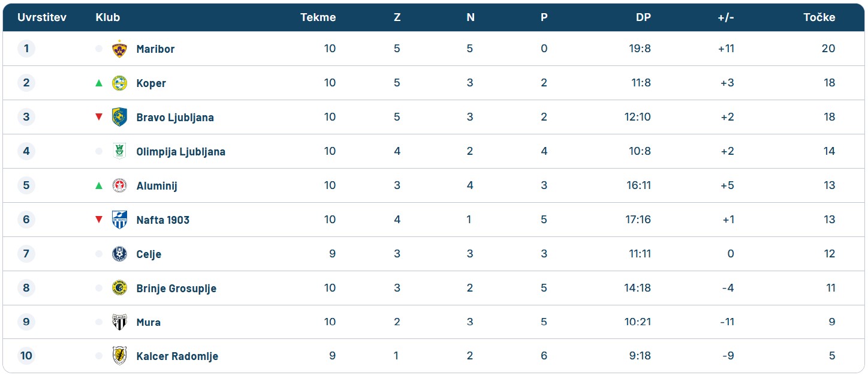Sort by the Točke column header
This screenshot has height=378, width=868.
[x=819, y=17]
